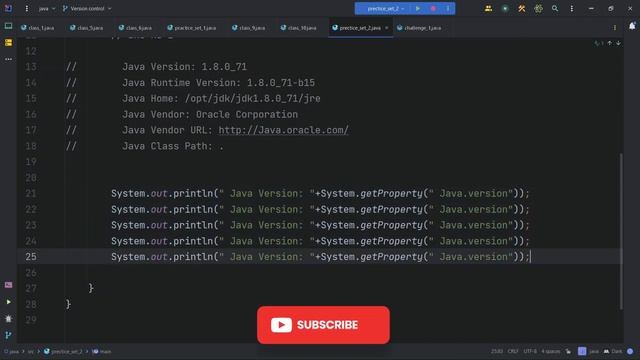This screenshot has height=360, width=640.
Task: Switch to class_1.java tab
Action: click(38, 28)
